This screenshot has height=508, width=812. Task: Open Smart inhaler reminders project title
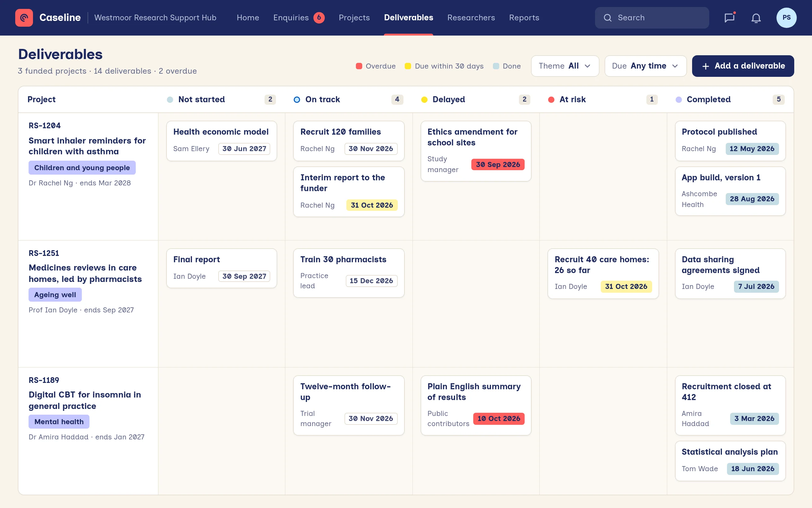(87, 146)
